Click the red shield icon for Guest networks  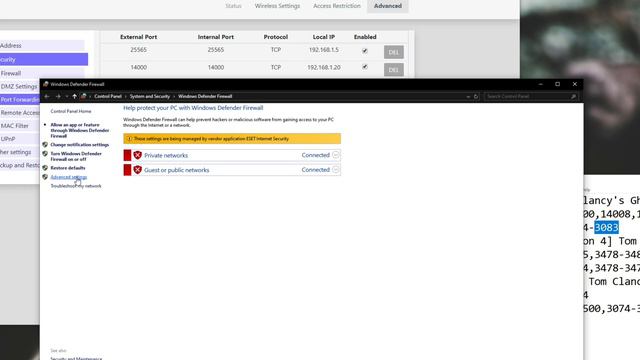(x=138, y=170)
